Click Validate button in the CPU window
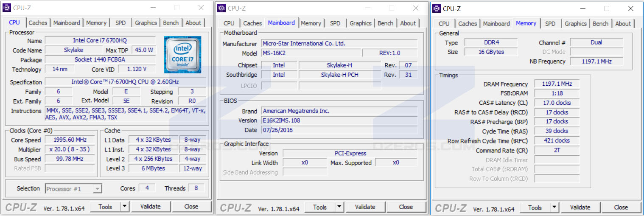This screenshot has width=644, height=216. click(x=151, y=207)
